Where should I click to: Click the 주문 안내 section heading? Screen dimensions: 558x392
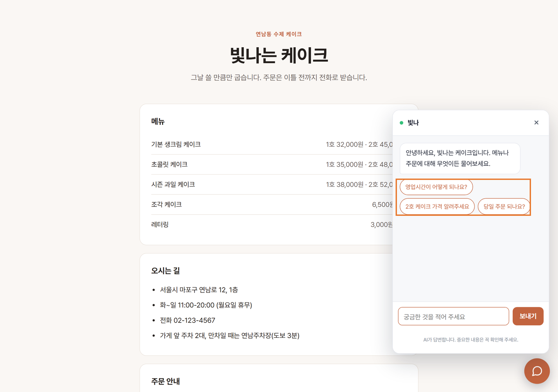point(165,382)
